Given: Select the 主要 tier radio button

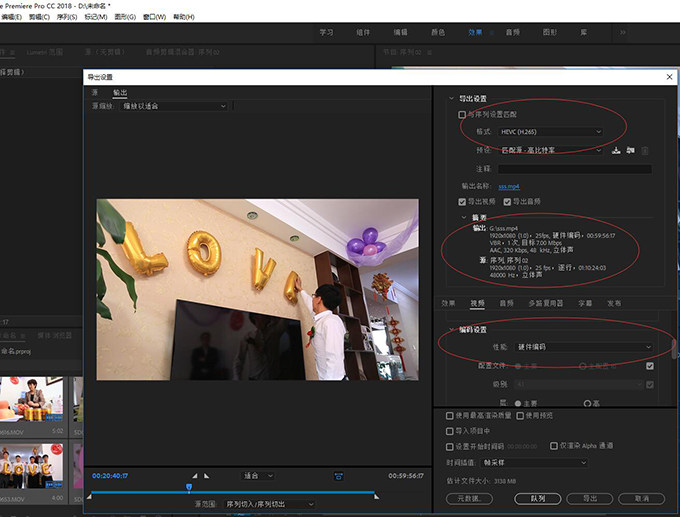Looking at the screenshot, I should pos(518,403).
